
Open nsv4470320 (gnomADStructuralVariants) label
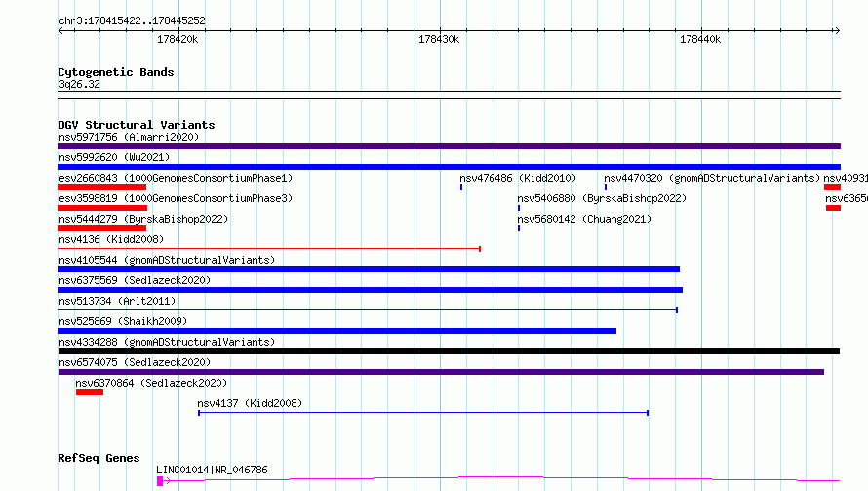tap(712, 178)
